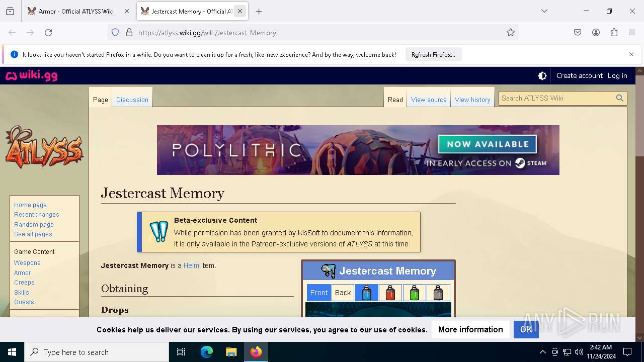Open the volume control in system tray
Image resolution: width=644 pixels, height=362 pixels.
579,352
